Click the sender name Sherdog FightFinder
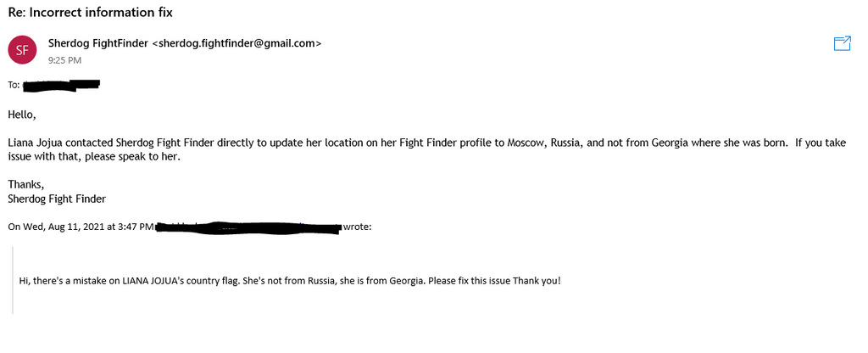 (97, 43)
